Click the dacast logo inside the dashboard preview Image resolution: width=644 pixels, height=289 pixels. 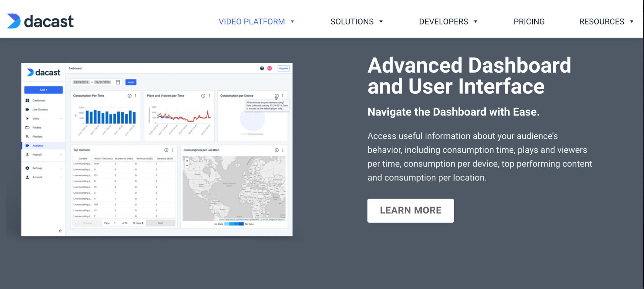coord(44,72)
